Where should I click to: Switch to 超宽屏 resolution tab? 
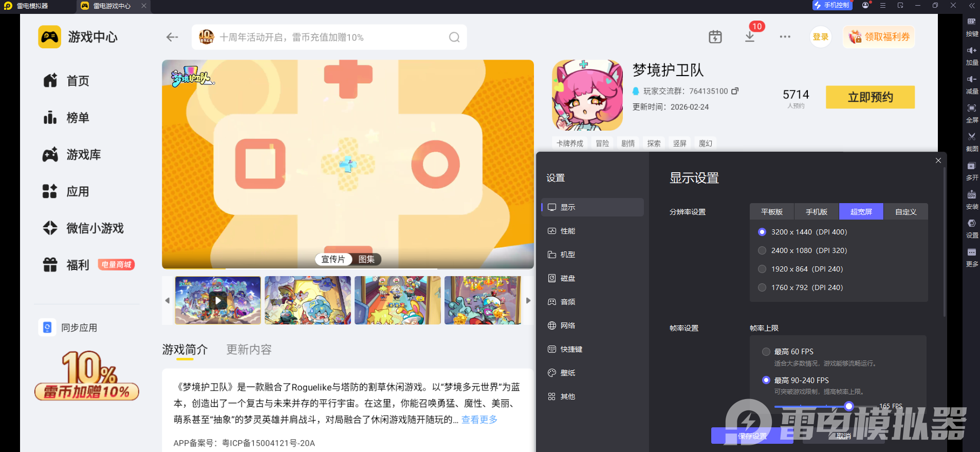861,212
